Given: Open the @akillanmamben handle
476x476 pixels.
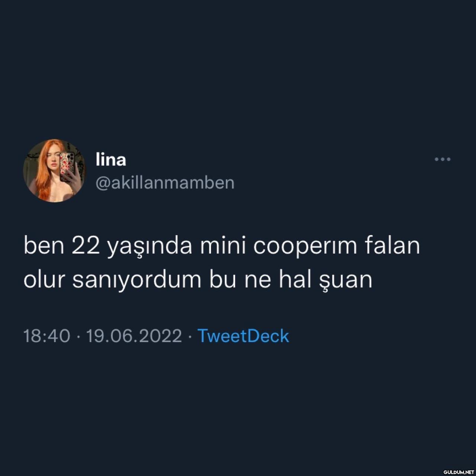Looking at the screenshot, I should 165,183.
